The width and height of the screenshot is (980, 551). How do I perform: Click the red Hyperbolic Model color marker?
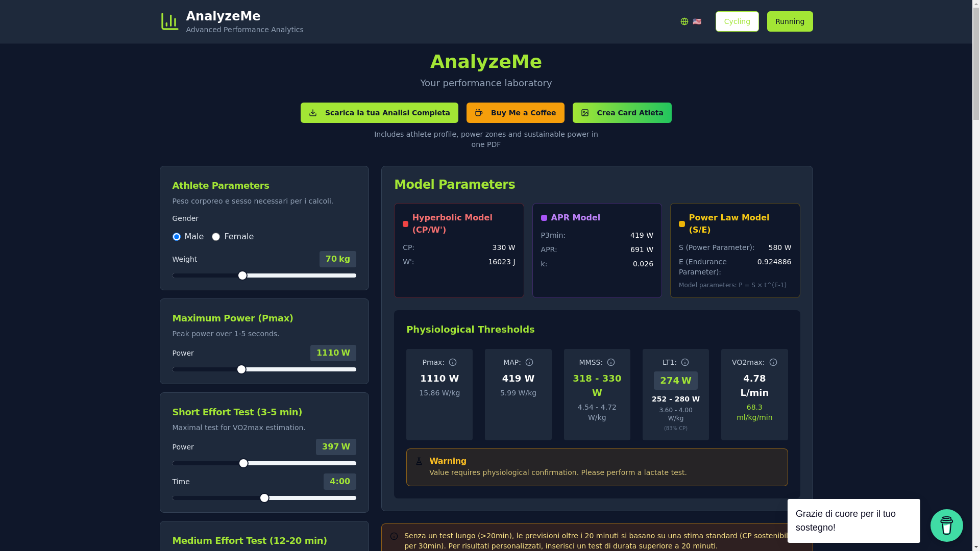[x=405, y=224]
